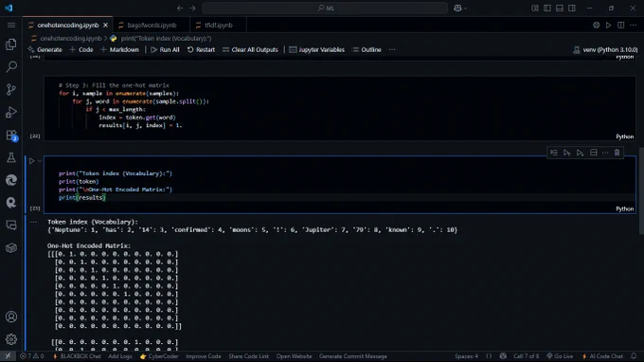Delete the selected cell
644x362 pixels.
point(617,153)
